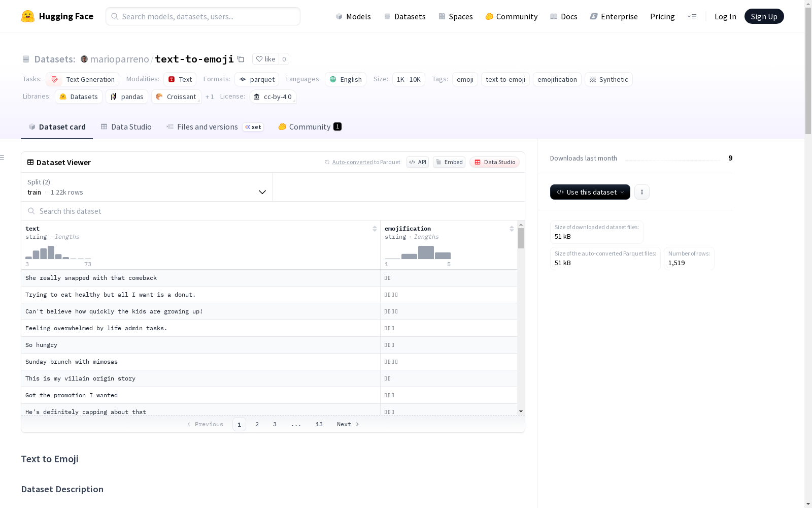Click the Log In link
Image resolution: width=812 pixels, height=508 pixels.
coord(725,16)
